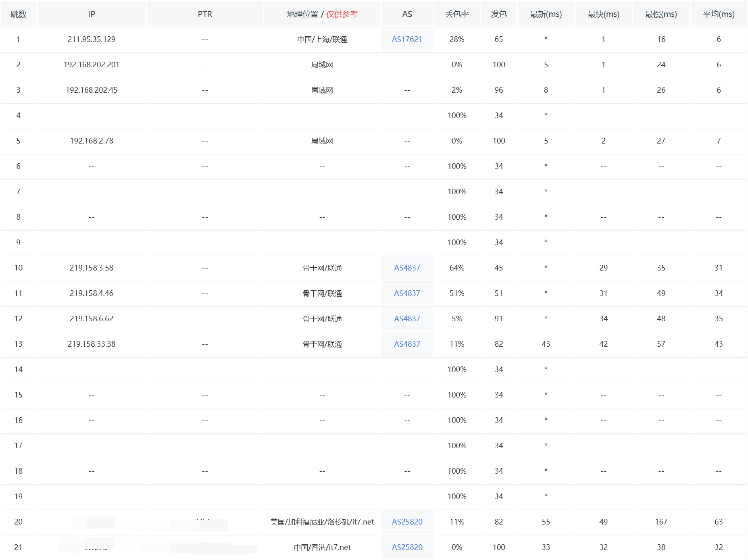748x560 pixels.
Task: Click the 28% packet loss value
Action: click(457, 39)
